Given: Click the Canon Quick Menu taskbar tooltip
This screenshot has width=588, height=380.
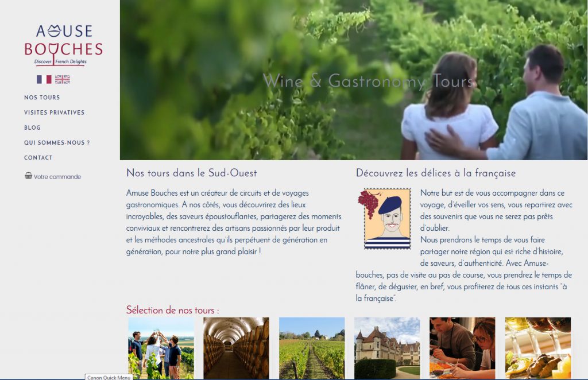Looking at the screenshot, I should pos(109,377).
